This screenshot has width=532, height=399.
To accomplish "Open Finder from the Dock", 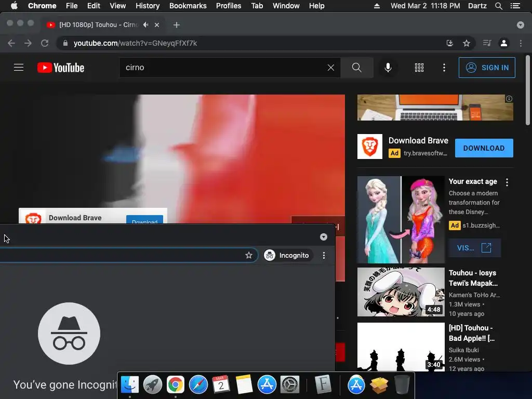I will click(x=129, y=384).
